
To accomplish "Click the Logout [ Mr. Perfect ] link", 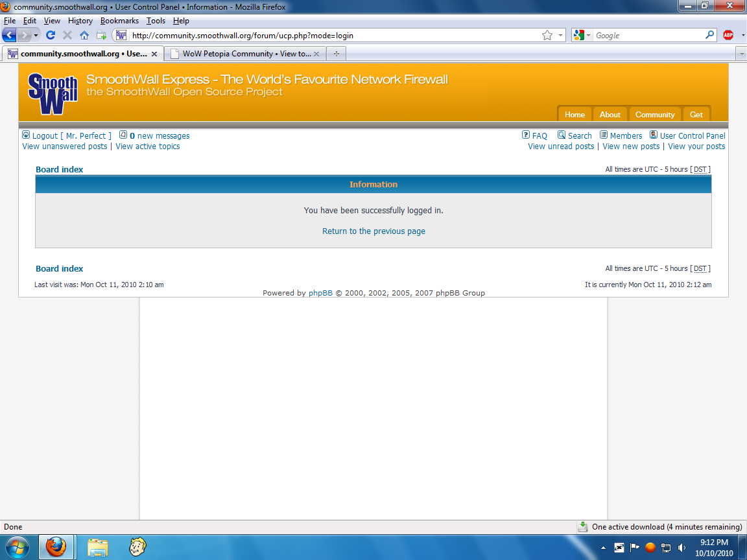I will 71,135.
